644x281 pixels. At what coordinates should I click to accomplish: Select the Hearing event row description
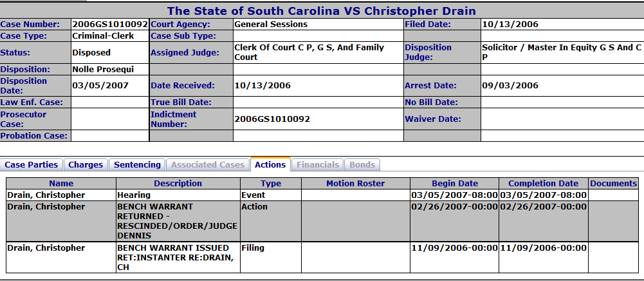(x=178, y=195)
